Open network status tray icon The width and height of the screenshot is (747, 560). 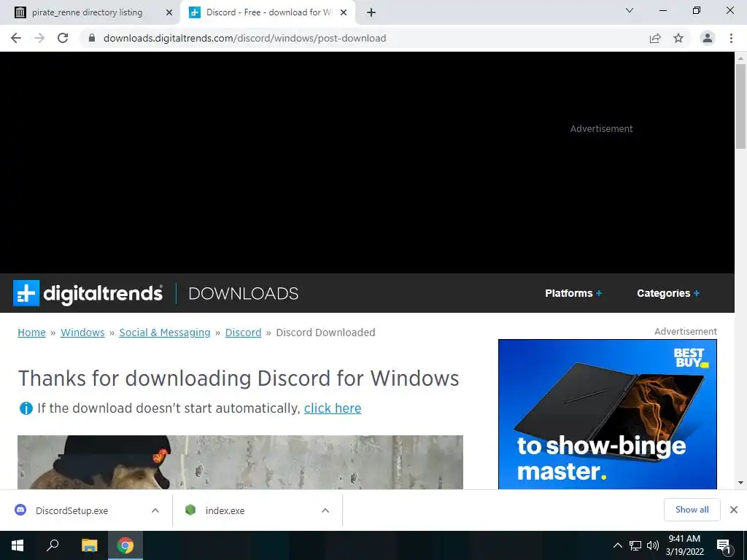[x=635, y=545]
